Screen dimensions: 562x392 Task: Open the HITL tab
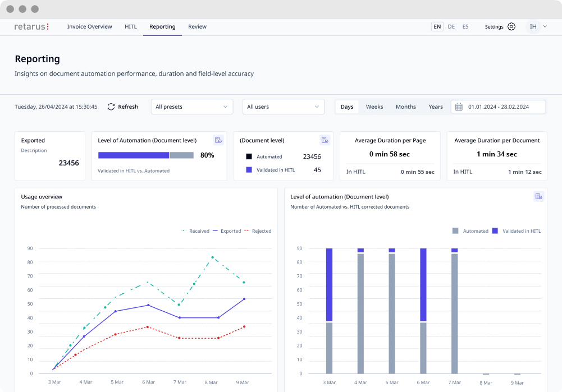[131, 26]
